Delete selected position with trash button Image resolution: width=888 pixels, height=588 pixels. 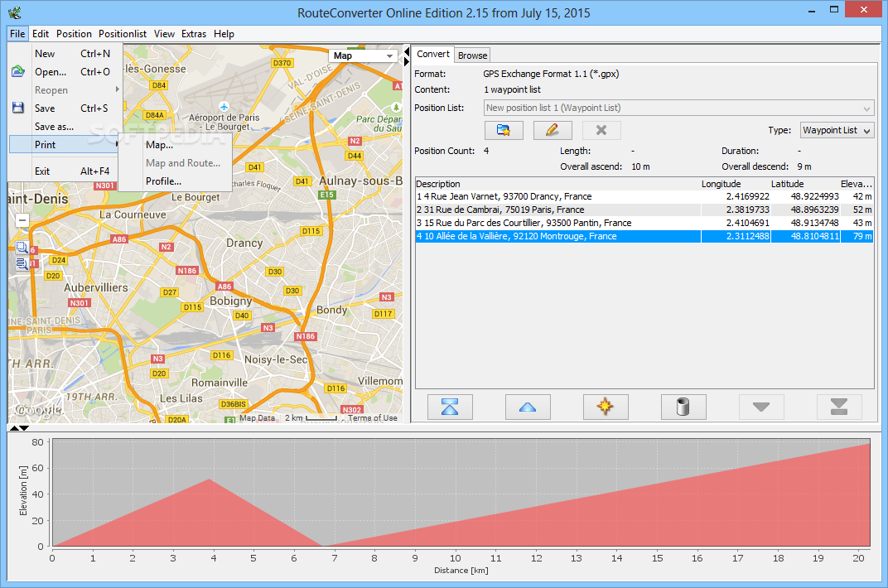[683, 407]
